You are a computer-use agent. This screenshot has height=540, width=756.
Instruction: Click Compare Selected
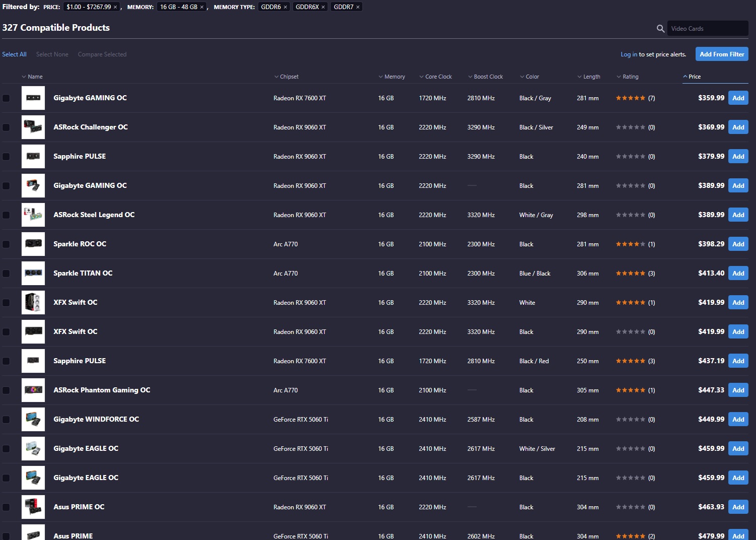(102, 54)
